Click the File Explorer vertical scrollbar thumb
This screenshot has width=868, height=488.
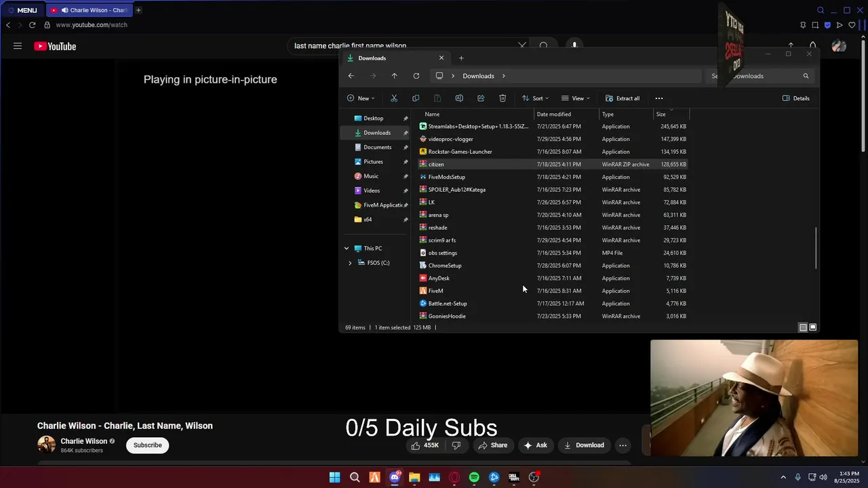[816, 249]
